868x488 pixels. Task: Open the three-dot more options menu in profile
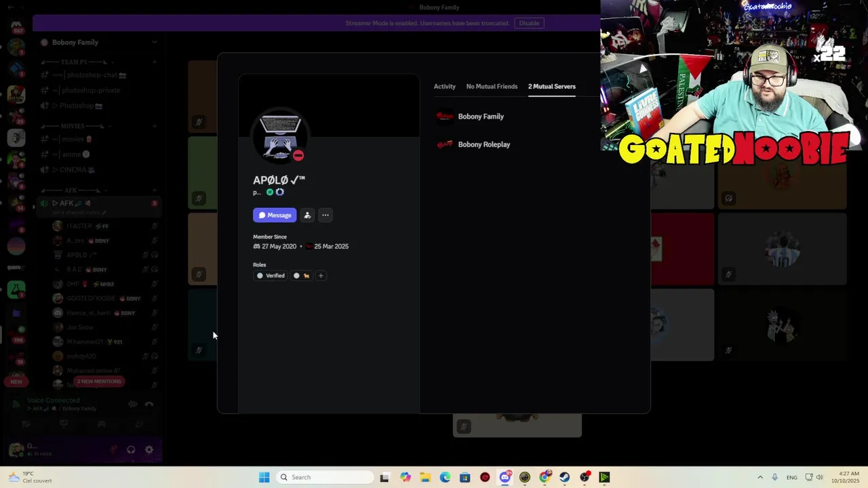point(325,215)
